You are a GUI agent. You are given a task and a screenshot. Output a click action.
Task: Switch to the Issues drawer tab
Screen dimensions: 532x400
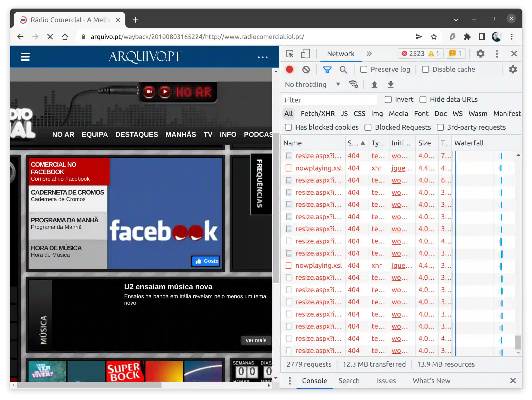386,381
